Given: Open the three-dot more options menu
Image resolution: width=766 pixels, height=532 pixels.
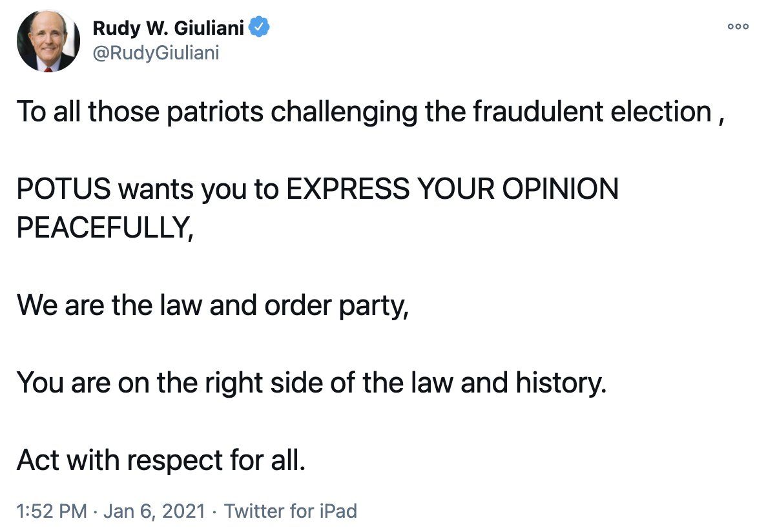Looking at the screenshot, I should (x=738, y=26).
